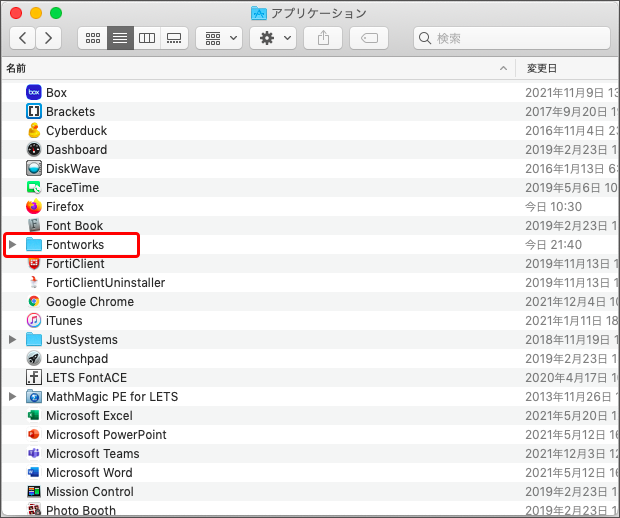Select the iTunes music icon
This screenshot has height=518, width=620.
(x=34, y=320)
